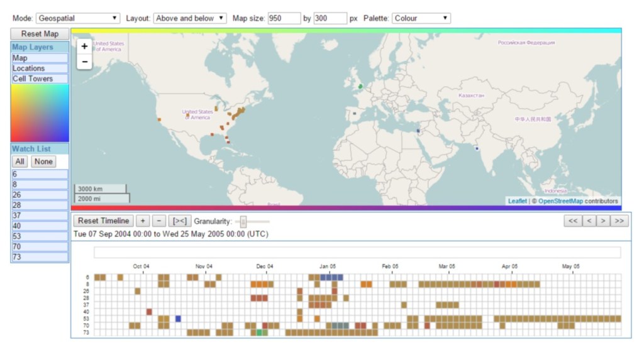
Task: Click the map width field showing 950
Action: [x=284, y=18]
